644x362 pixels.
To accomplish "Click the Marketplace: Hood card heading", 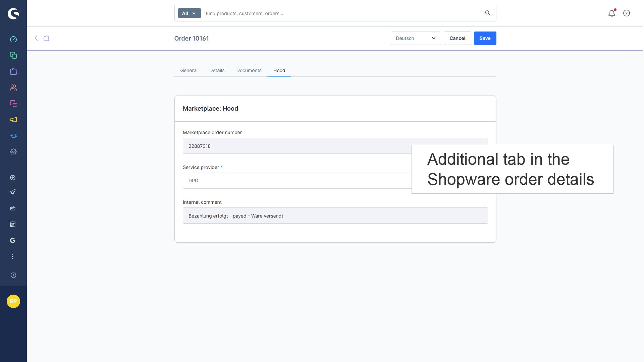I will pos(210,109).
